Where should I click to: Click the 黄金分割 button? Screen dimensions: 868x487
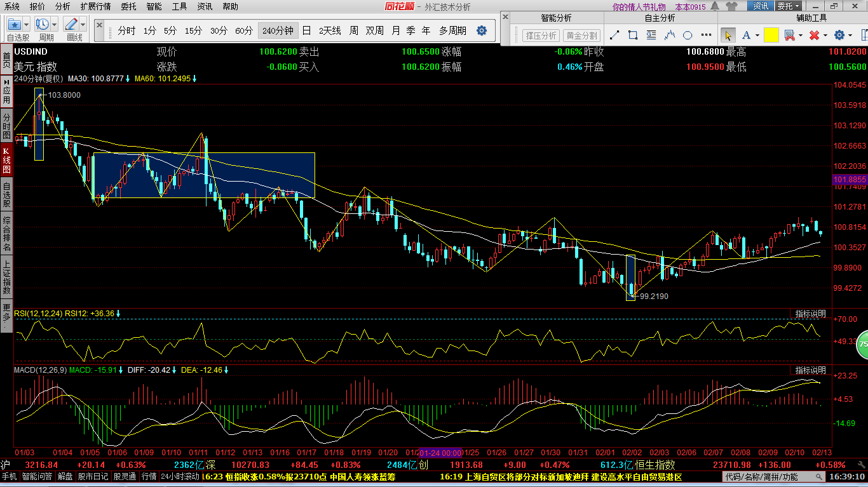coord(581,36)
